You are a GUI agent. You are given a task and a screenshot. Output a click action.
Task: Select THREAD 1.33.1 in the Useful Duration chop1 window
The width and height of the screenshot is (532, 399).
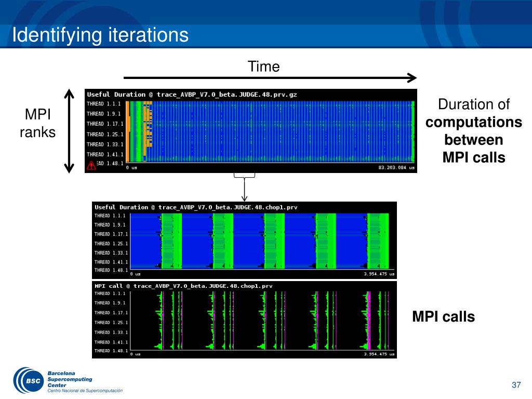[111, 253]
